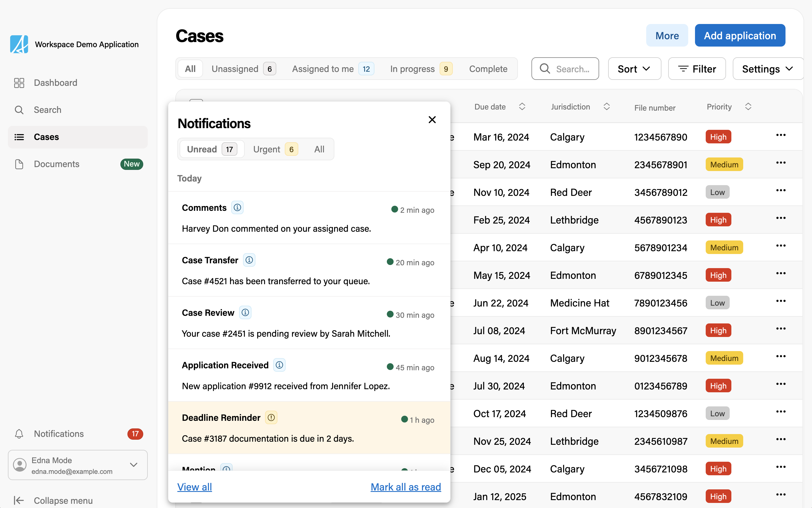Open row menu for file 5678901234

(x=781, y=246)
